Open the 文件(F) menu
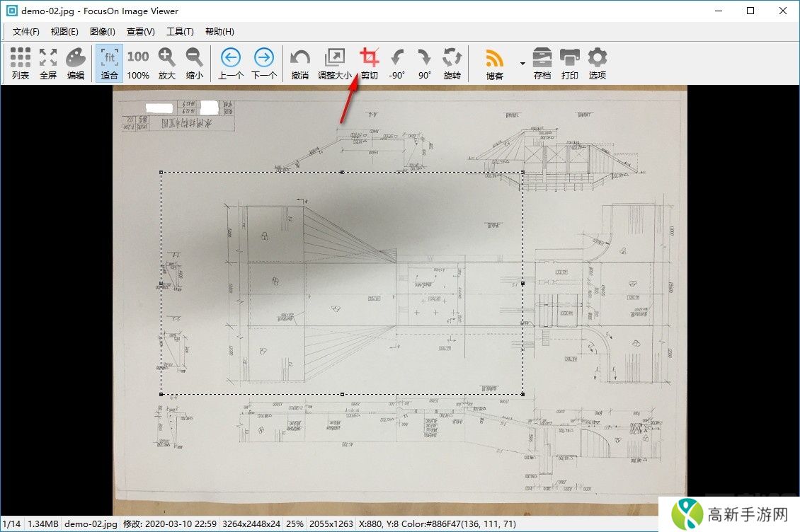The width and height of the screenshot is (800, 532). click(x=26, y=32)
